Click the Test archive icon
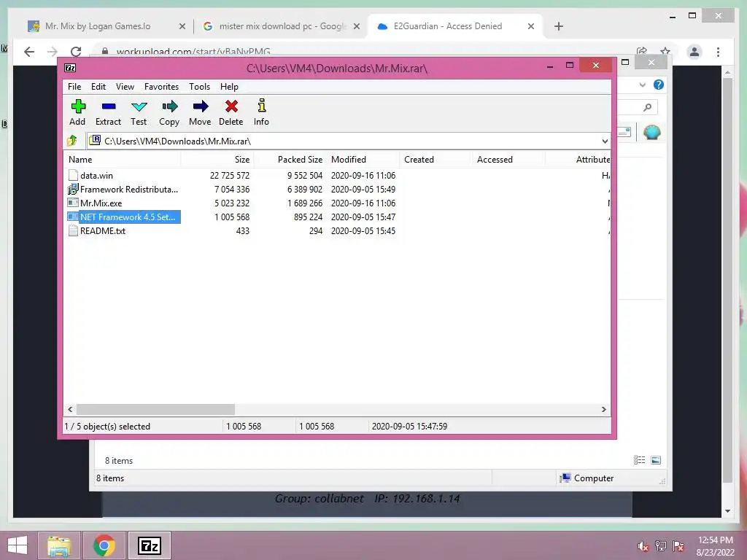Viewport: 747px width, 560px height. tap(139, 106)
